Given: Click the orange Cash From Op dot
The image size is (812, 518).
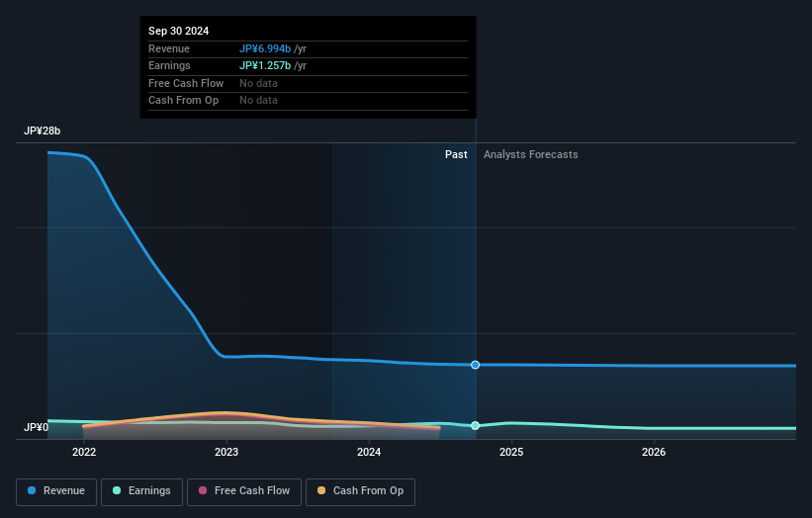Looking at the screenshot, I should click(321, 490).
